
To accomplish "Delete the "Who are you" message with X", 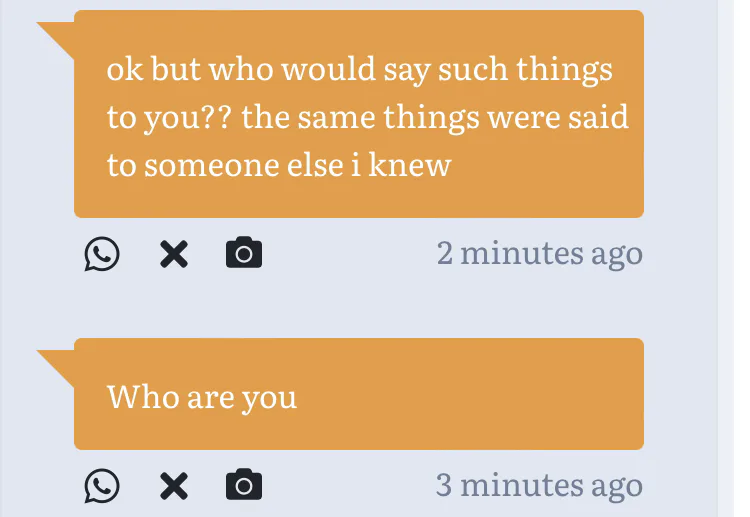I will (174, 486).
